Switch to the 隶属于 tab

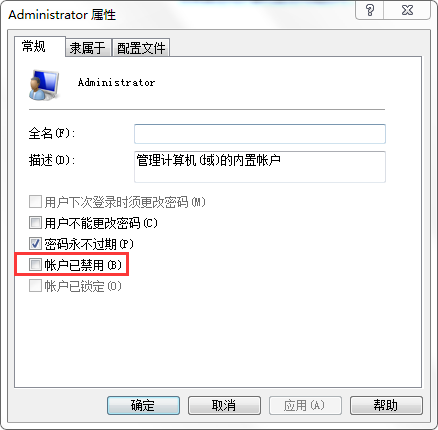[88, 48]
